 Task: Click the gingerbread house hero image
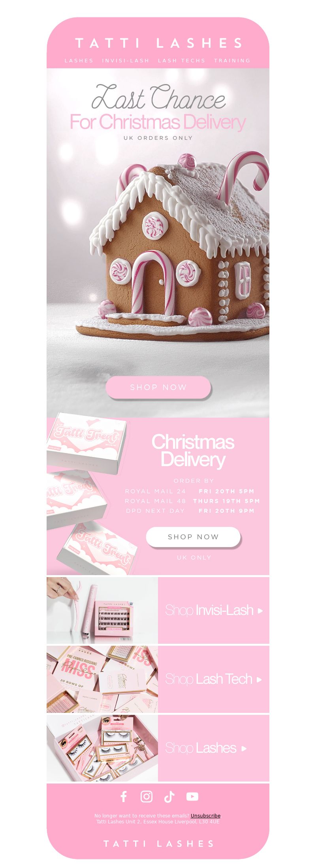coord(158,243)
